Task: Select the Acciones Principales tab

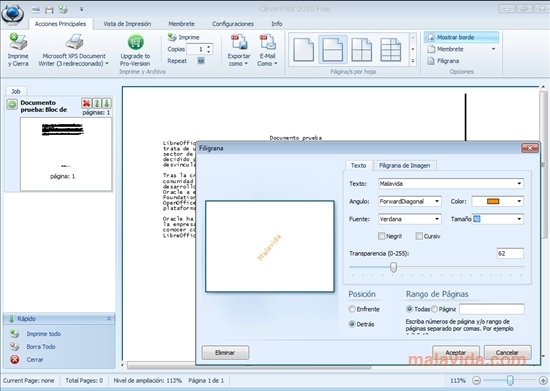Action: [60, 24]
